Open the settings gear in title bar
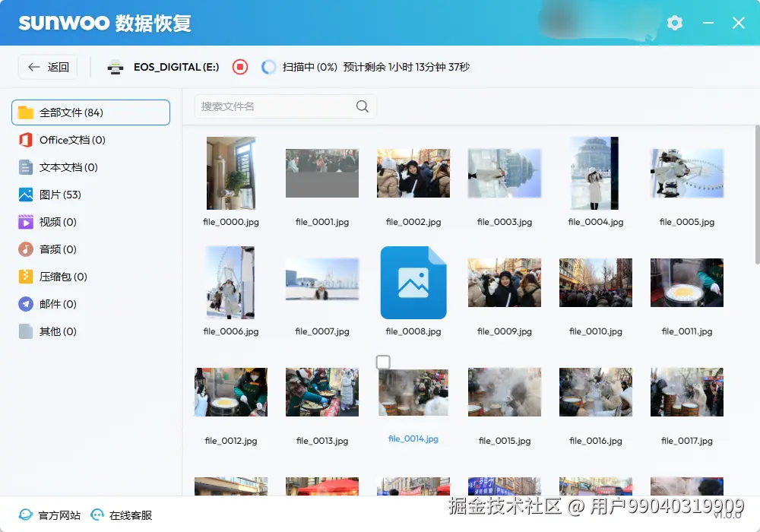Screen dimensions: 760x532 675,23
